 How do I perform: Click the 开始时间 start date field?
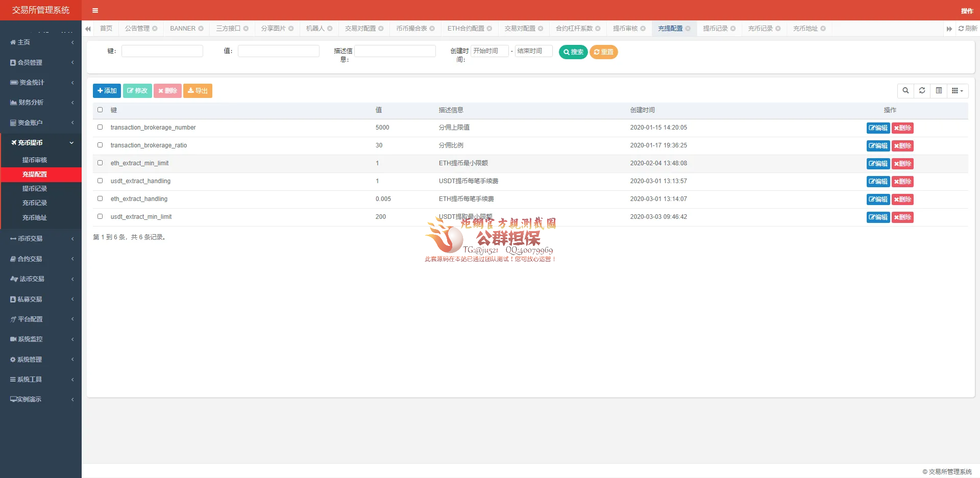point(489,51)
